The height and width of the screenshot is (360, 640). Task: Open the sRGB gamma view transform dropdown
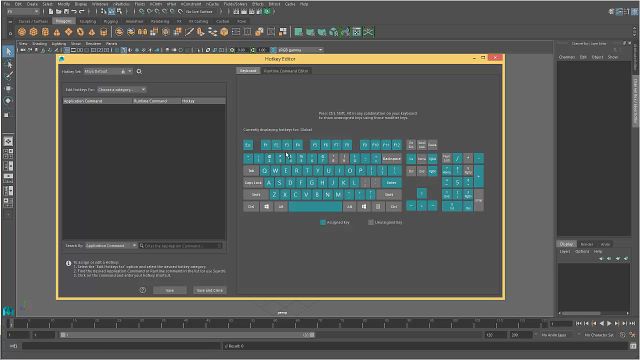point(300,50)
